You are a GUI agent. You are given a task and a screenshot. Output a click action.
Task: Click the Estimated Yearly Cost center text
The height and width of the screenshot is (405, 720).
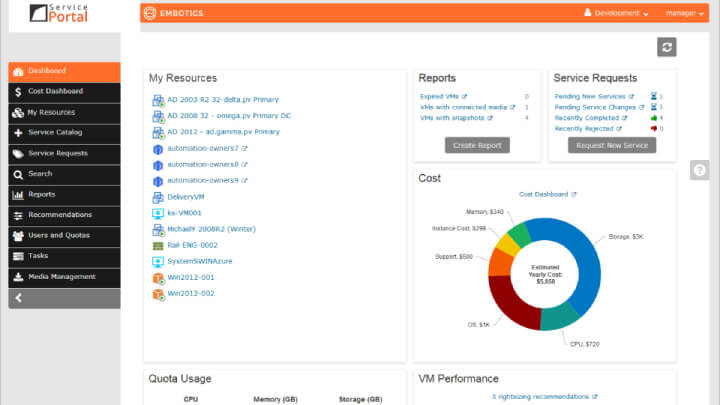point(545,274)
